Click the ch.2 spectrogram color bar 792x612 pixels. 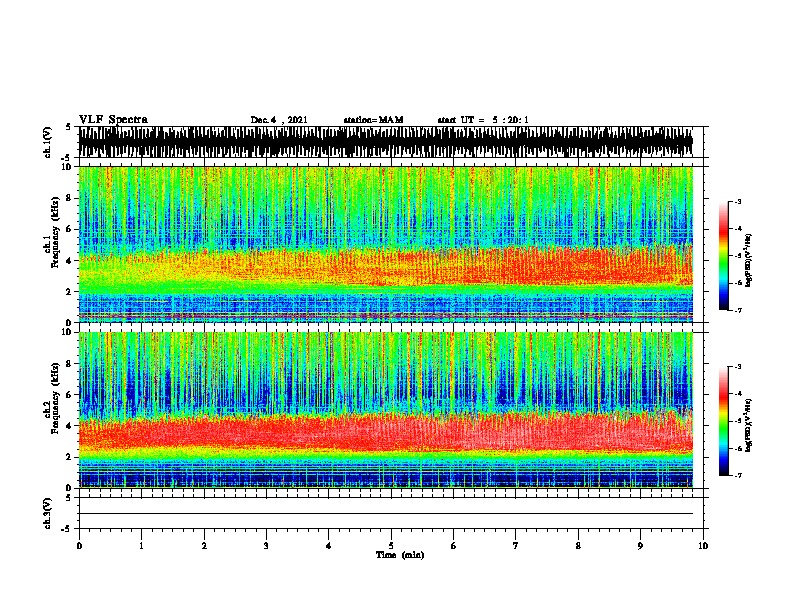(x=723, y=421)
